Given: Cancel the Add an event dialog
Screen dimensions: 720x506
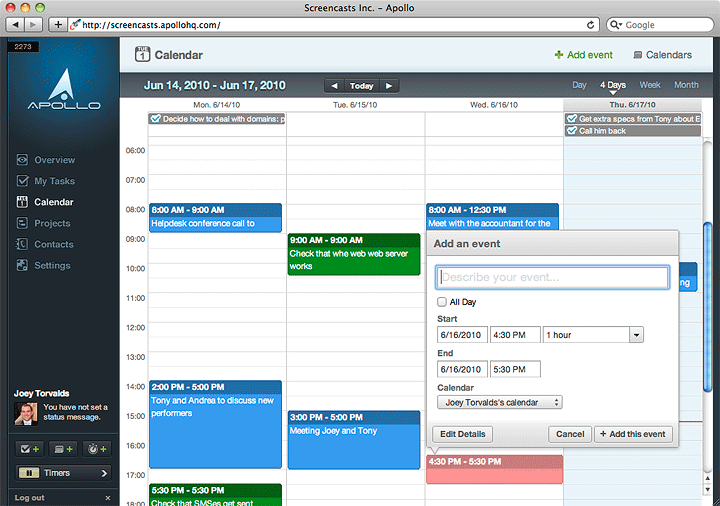Looking at the screenshot, I should pyautogui.click(x=570, y=434).
